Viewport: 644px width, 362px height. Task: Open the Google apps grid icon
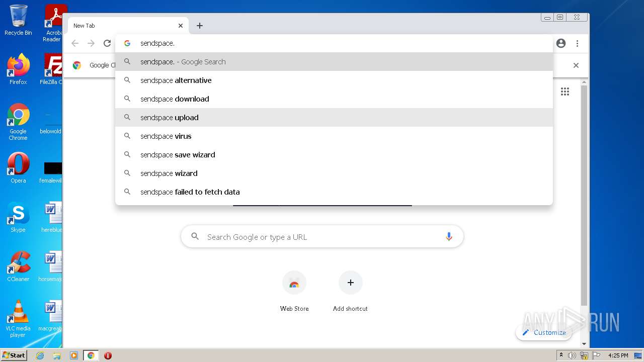point(565,92)
